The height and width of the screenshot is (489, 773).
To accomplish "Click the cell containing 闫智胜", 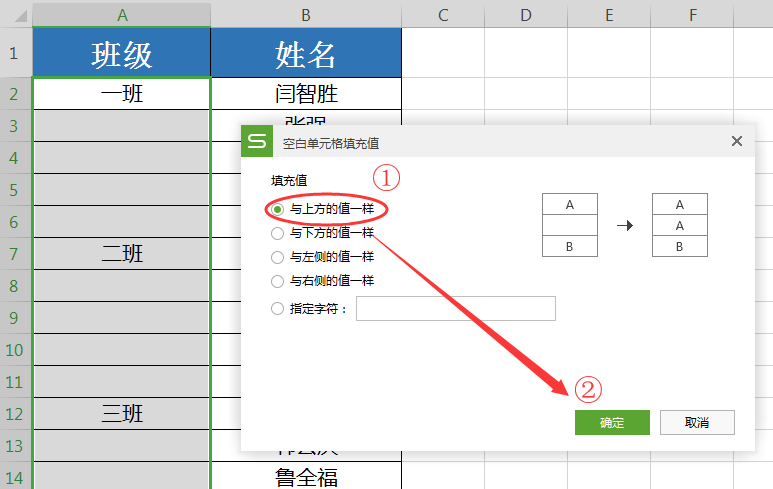I will click(306, 94).
